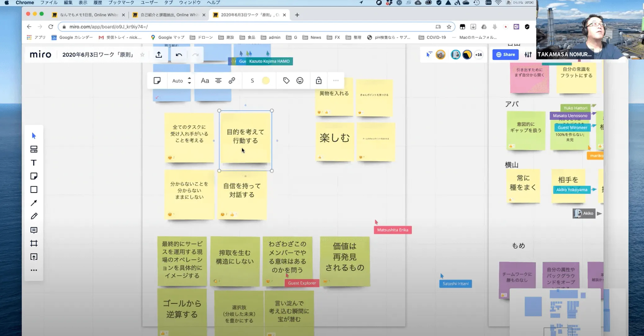The image size is (644, 336).
Task: Open the Google カレンダー bookmark
Action: click(72, 38)
